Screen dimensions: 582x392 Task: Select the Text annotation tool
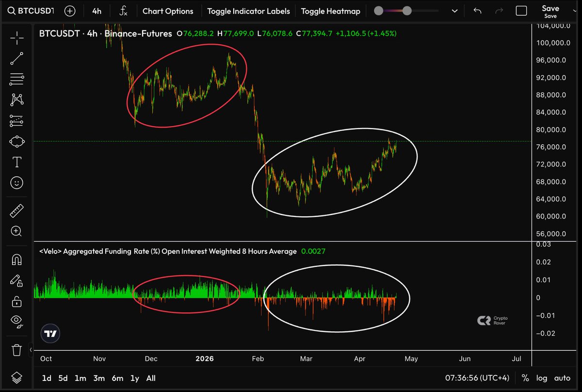[16, 162]
